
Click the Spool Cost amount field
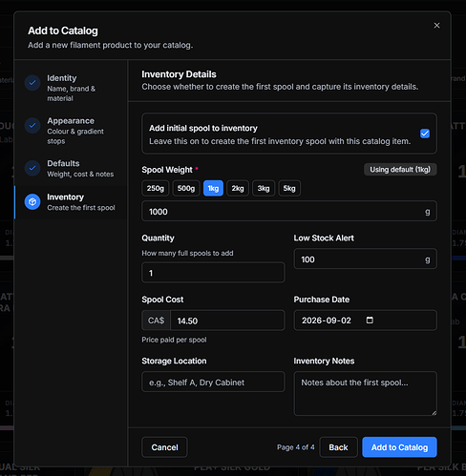tap(227, 321)
